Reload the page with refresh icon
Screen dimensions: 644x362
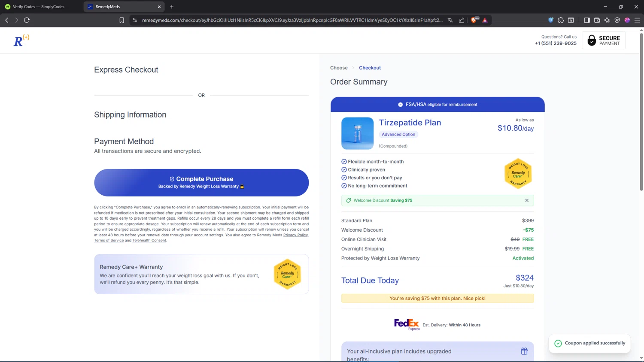pyautogui.click(x=27, y=20)
